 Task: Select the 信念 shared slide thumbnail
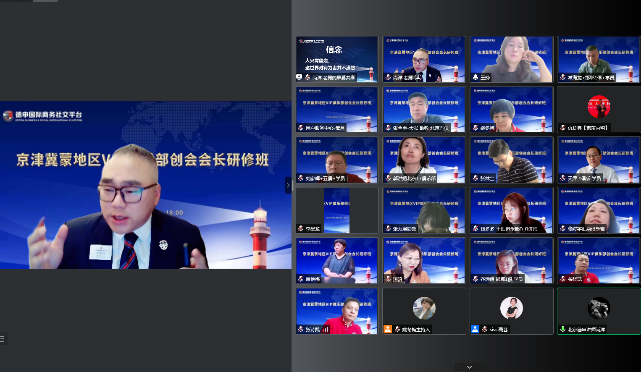click(337, 59)
